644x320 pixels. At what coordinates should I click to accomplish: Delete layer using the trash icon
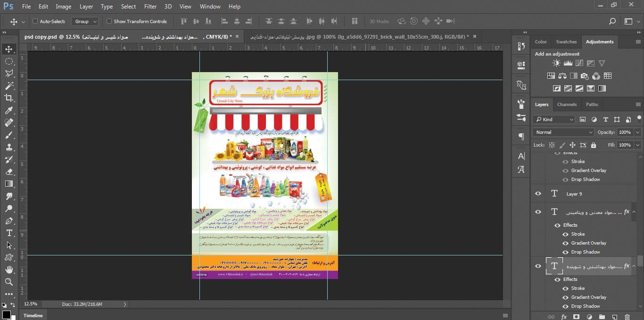[627, 317]
